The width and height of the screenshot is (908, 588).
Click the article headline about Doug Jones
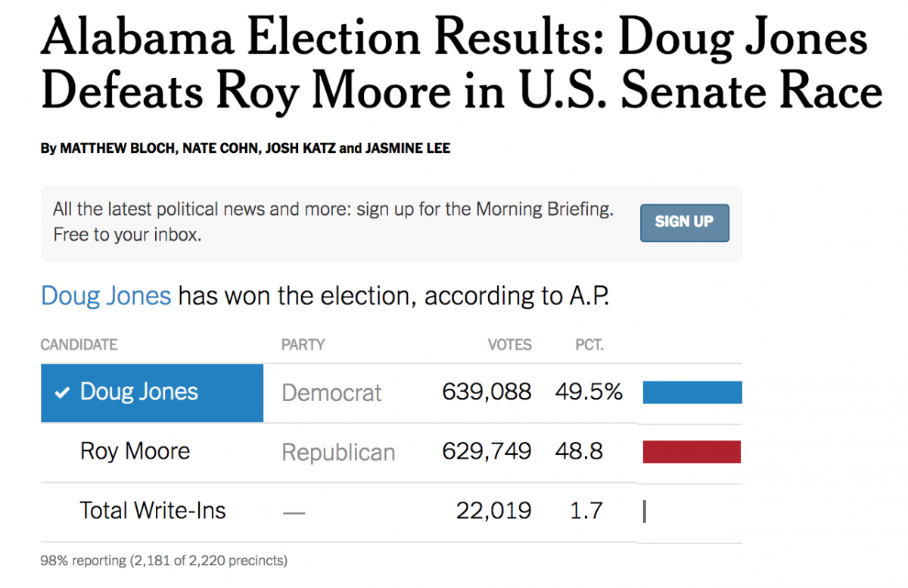[x=461, y=66]
